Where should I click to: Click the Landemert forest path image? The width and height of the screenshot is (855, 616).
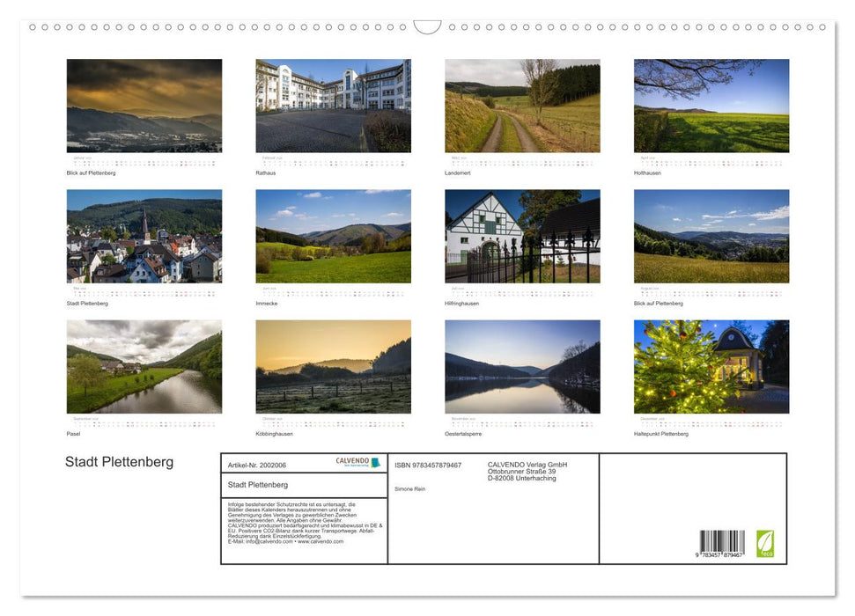click(522, 106)
